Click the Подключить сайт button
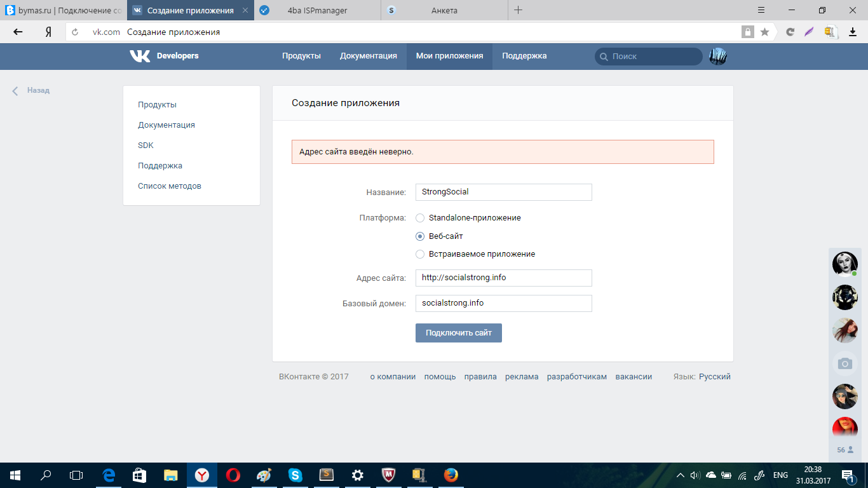 (459, 333)
